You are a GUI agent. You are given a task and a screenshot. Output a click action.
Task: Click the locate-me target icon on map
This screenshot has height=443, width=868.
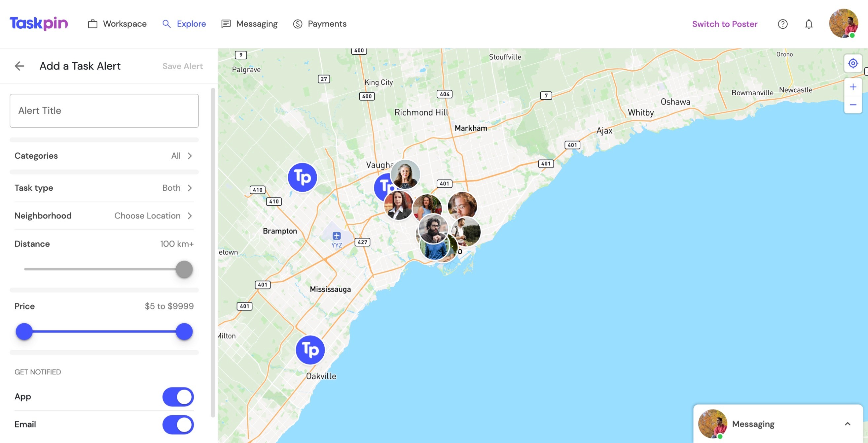(x=852, y=63)
